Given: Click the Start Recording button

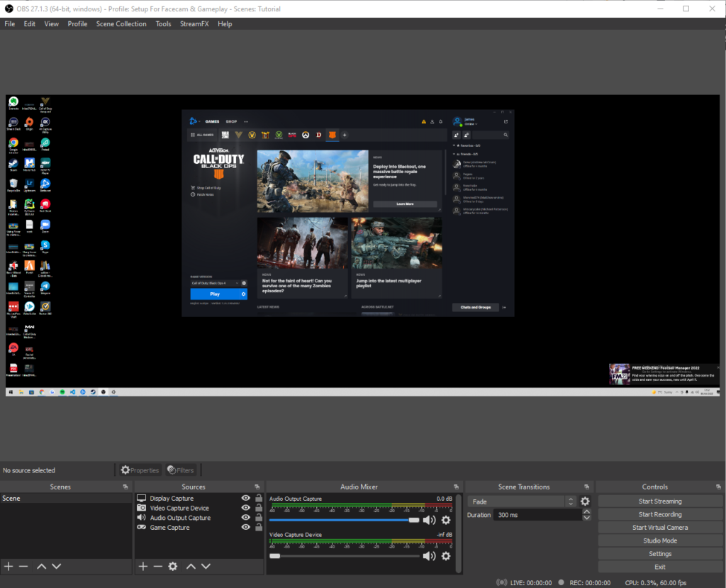Looking at the screenshot, I should point(659,514).
